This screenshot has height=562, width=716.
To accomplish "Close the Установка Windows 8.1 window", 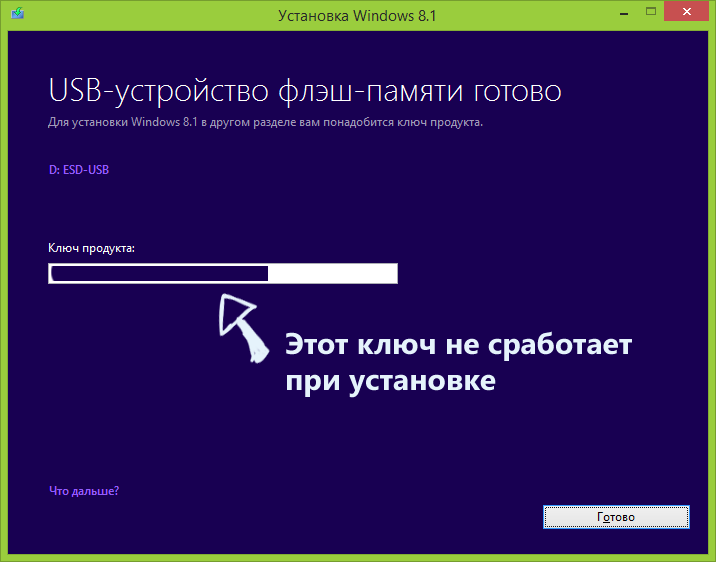I will (x=687, y=12).
